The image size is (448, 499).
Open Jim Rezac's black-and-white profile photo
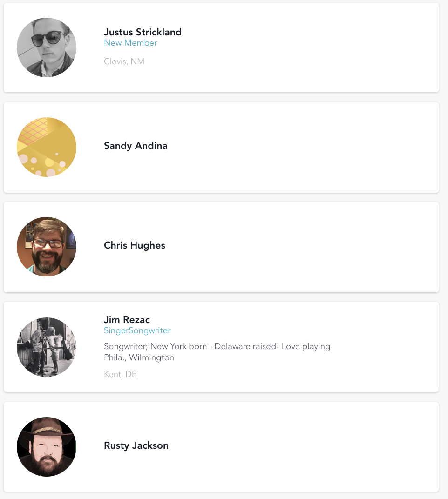tap(47, 347)
